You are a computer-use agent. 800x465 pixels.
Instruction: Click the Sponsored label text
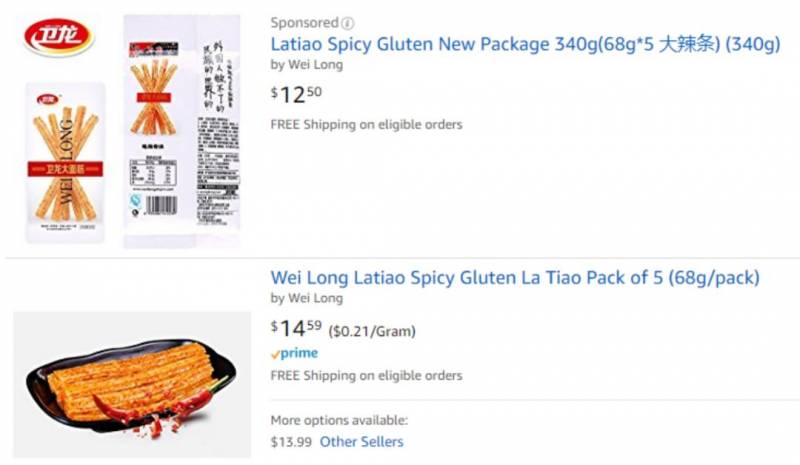[x=304, y=23]
